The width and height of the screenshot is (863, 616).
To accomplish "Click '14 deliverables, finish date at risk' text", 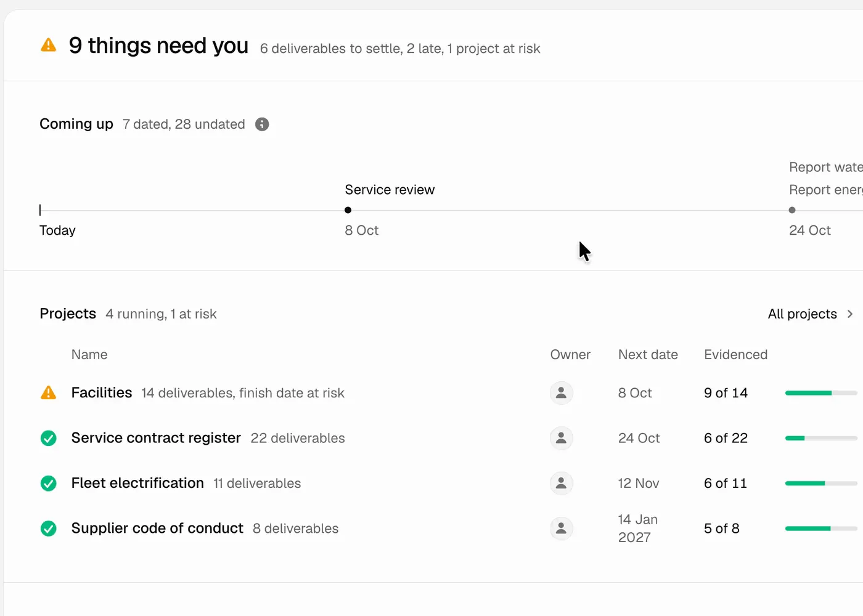I will (x=243, y=393).
